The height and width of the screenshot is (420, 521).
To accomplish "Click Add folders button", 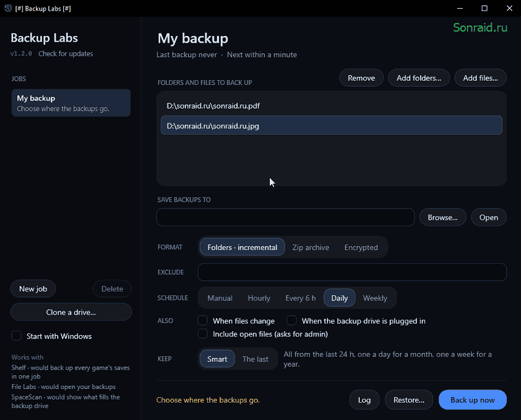I will pyautogui.click(x=419, y=78).
